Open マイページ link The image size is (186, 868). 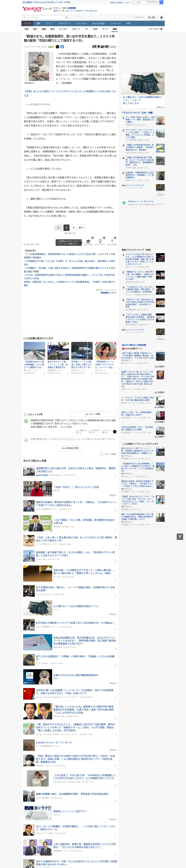click(139, 18)
